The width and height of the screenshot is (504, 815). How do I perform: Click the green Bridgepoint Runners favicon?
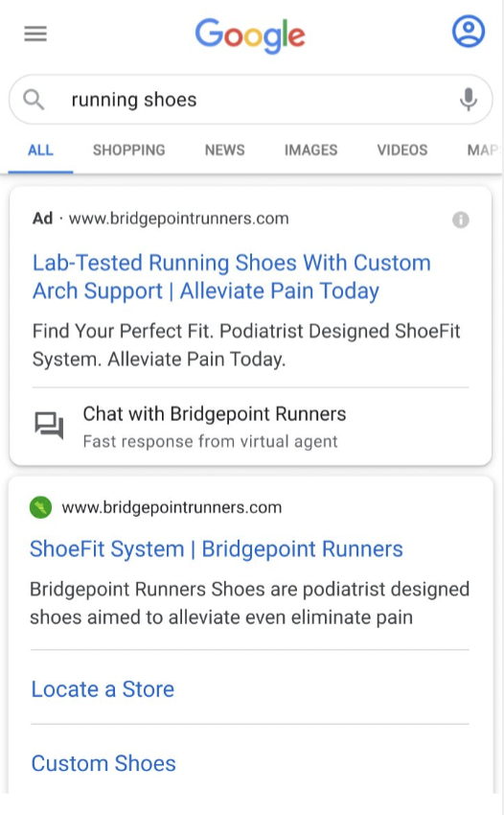(40, 507)
